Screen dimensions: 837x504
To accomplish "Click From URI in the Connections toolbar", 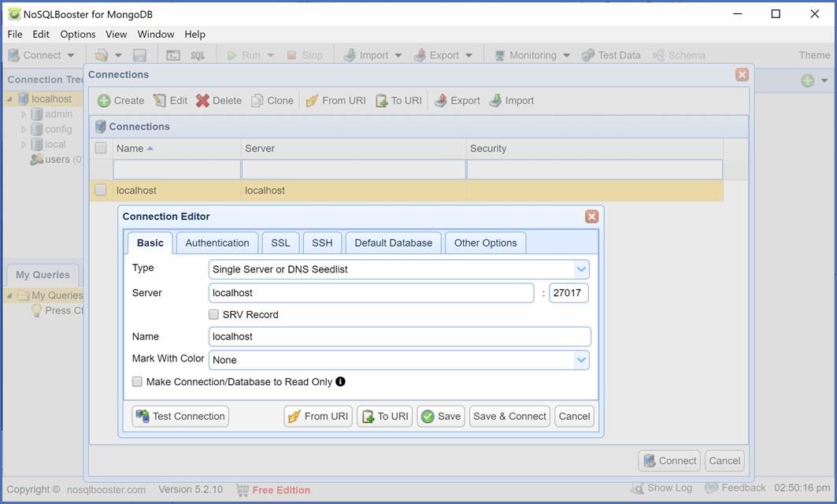I will 335,100.
